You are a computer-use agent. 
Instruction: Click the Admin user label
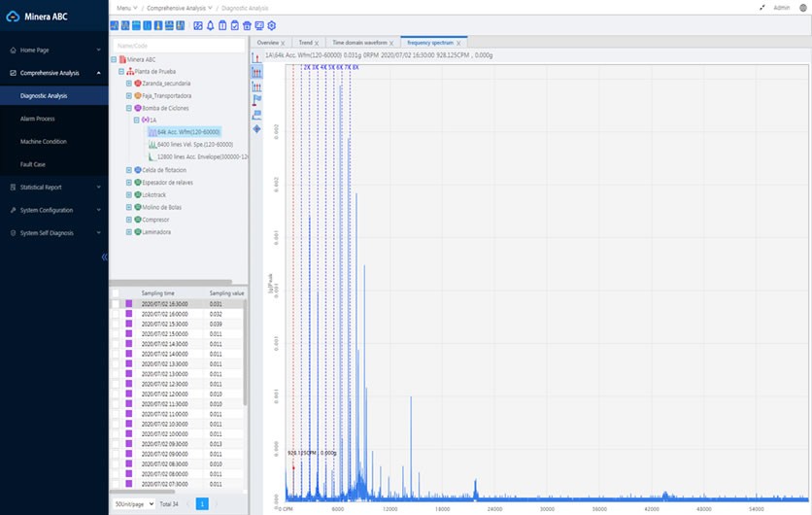pyautogui.click(x=782, y=8)
